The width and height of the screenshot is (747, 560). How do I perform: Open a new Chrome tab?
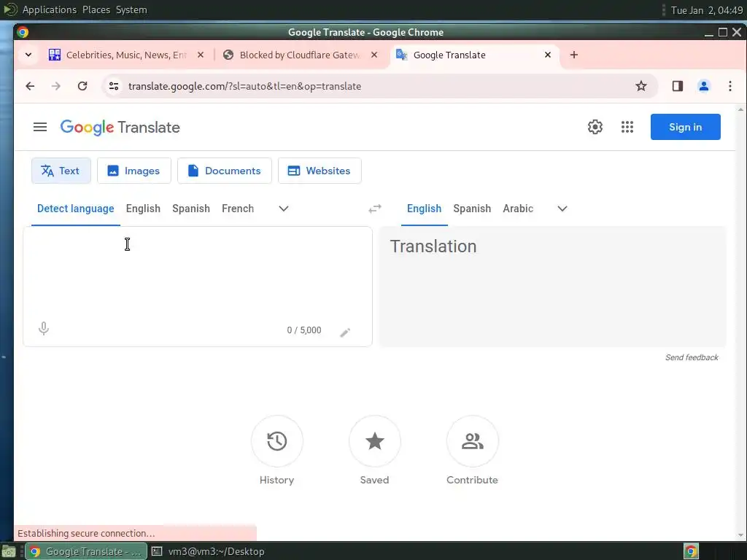574,55
